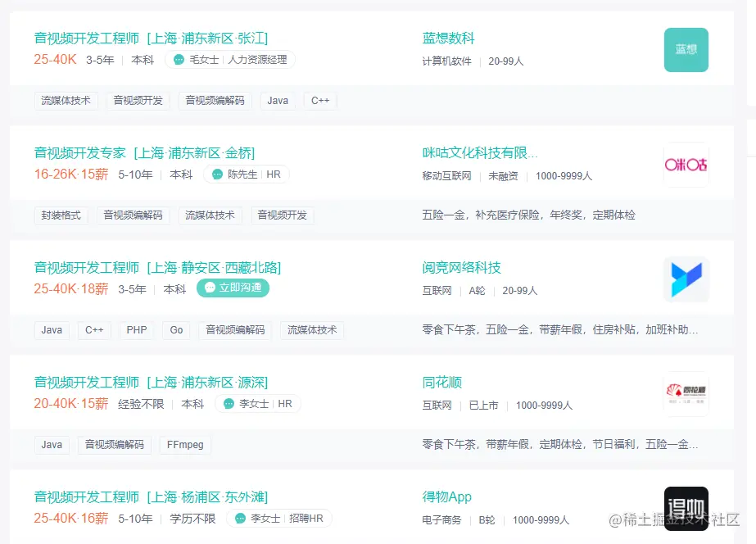Click the 立即沟通 chat button
The width and height of the screenshot is (756, 544).
(233, 288)
